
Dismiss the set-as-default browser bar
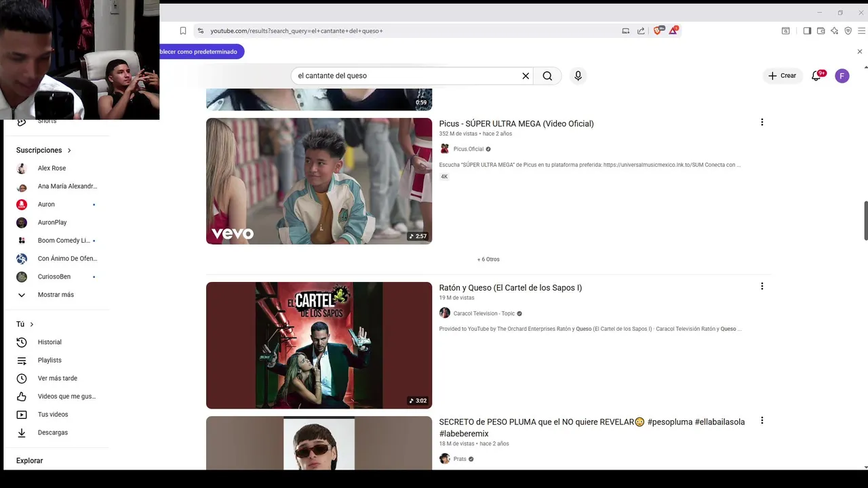[860, 52]
